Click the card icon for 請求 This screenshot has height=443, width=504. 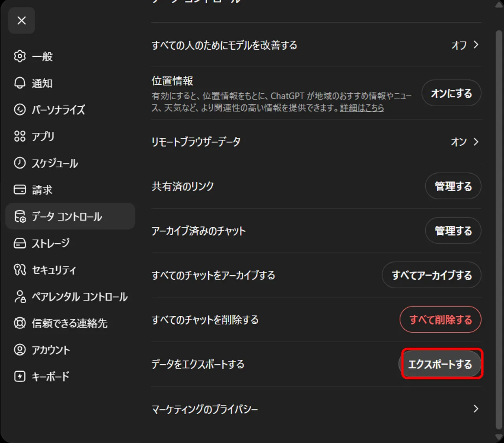pos(20,190)
